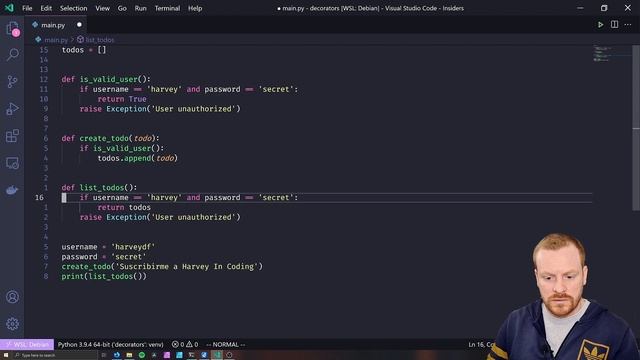Image resolution: width=640 pixels, height=360 pixels.
Task: Open the Remote Explorer view
Action: pyautogui.click(x=13, y=163)
